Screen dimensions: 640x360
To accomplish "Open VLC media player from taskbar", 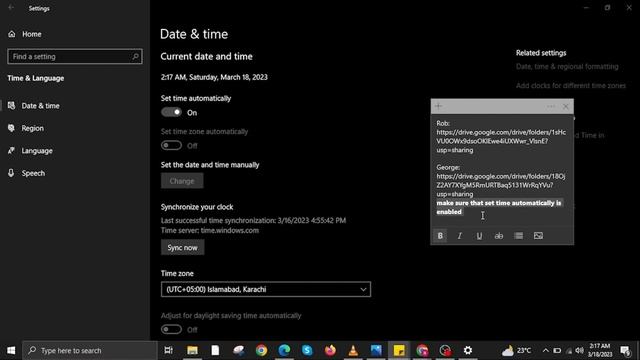I will [x=353, y=350].
